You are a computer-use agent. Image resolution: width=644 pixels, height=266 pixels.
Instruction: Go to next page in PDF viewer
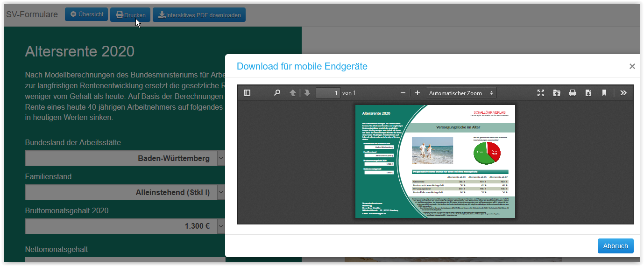(307, 93)
